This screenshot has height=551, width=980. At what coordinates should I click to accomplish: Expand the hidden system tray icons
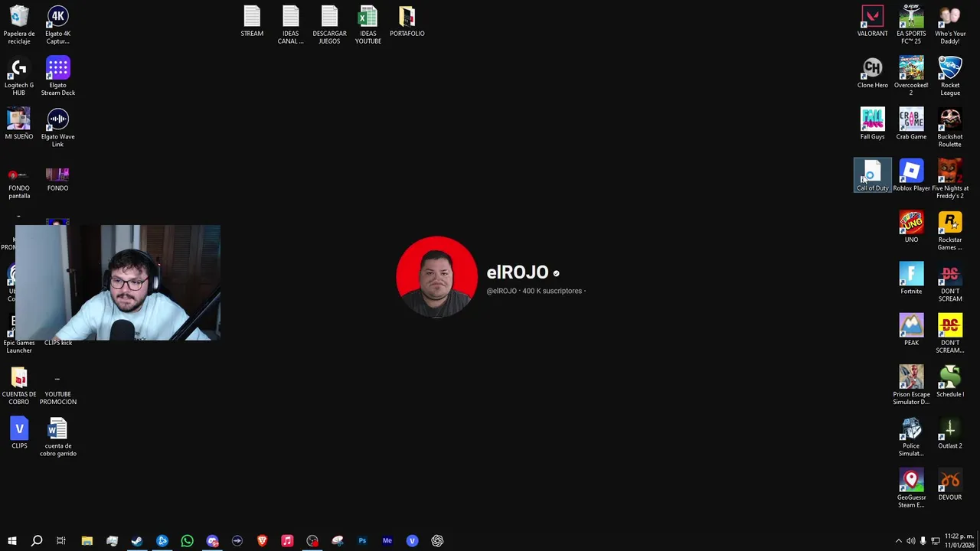click(899, 541)
